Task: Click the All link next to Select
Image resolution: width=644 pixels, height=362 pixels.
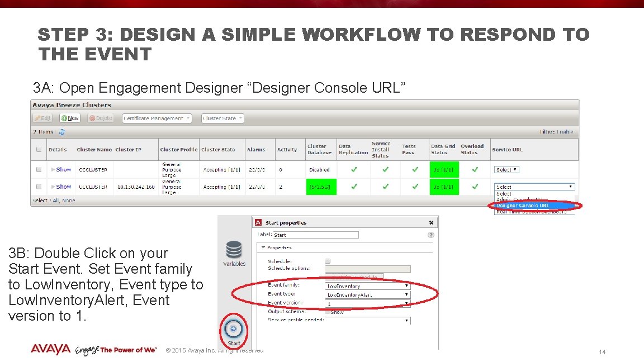Action: coord(56,201)
